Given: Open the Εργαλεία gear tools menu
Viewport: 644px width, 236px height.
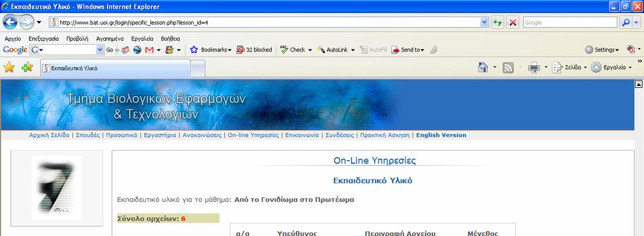Looking at the screenshot, I should 611,68.
